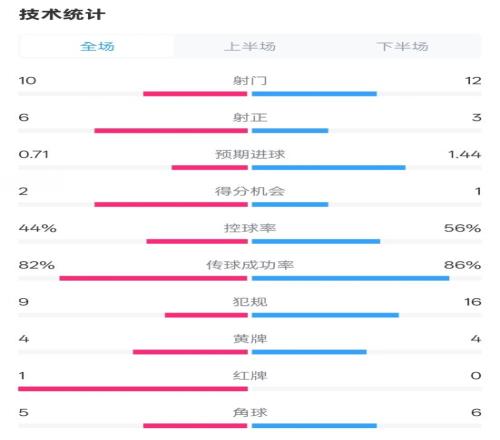
Task: Click the red 传球成功率 bar
Action: pos(154,278)
